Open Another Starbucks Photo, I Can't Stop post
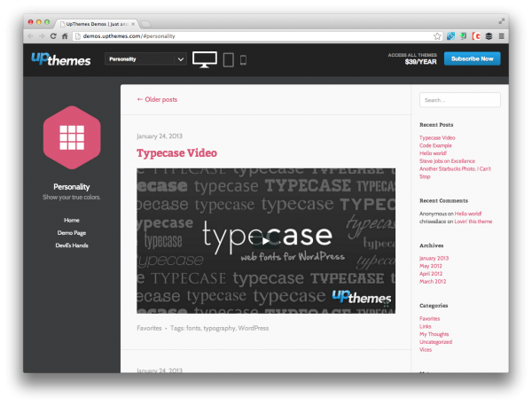532x405 pixels. (x=455, y=173)
